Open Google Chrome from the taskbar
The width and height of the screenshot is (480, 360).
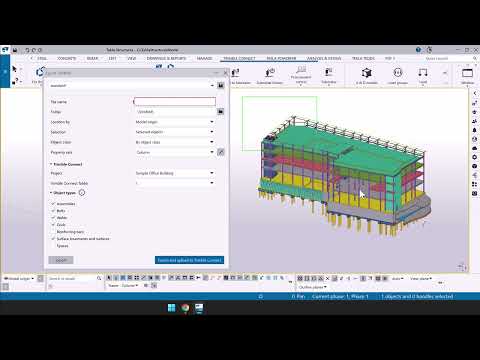pos(185,308)
